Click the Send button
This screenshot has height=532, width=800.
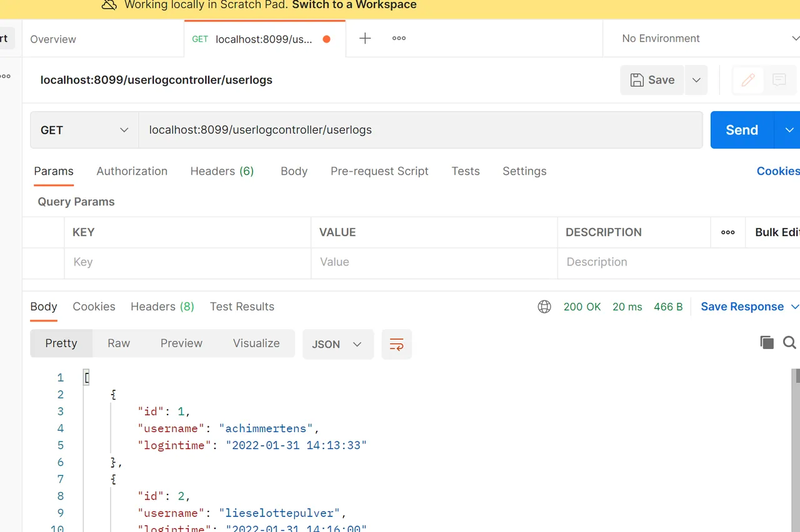tap(742, 130)
